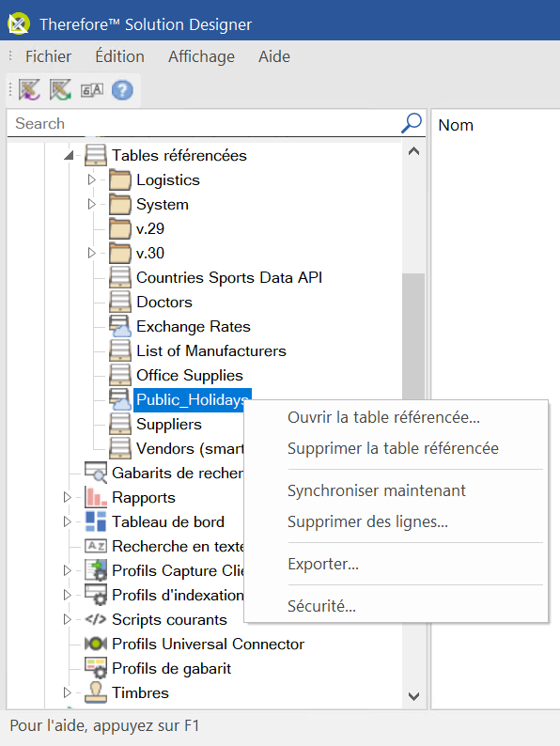Select Countries Sports Data API table
Screen dimensions: 560x746
coord(229,277)
